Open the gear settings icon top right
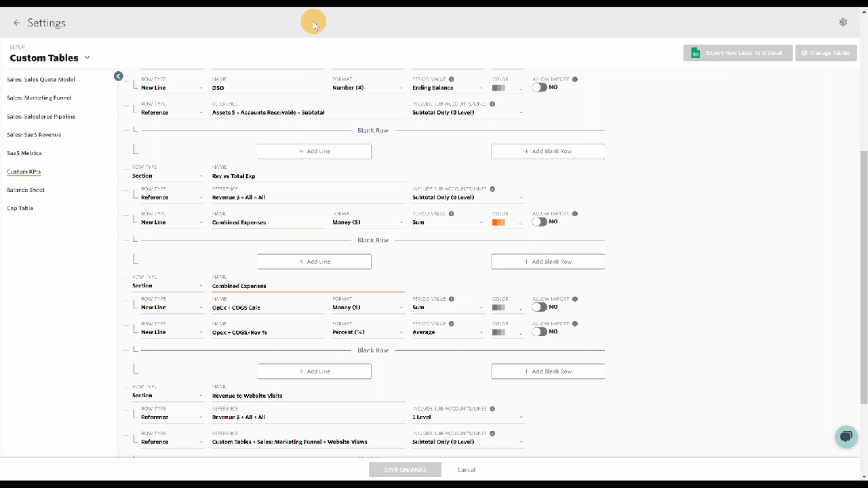Screen dimensions: 868x488 (843, 22)
